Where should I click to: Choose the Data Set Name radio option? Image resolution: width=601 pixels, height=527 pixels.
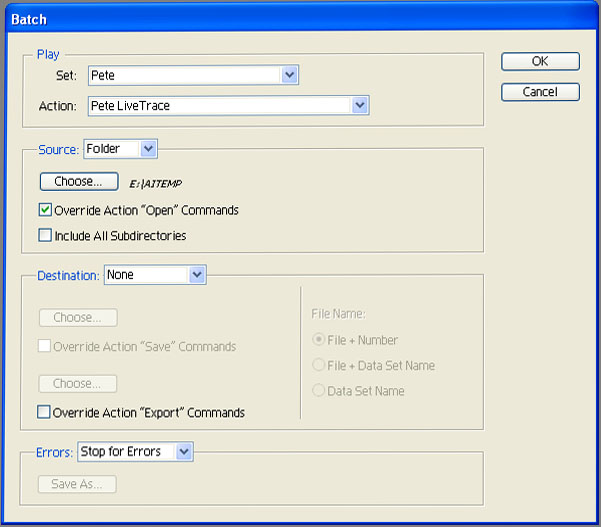319,391
